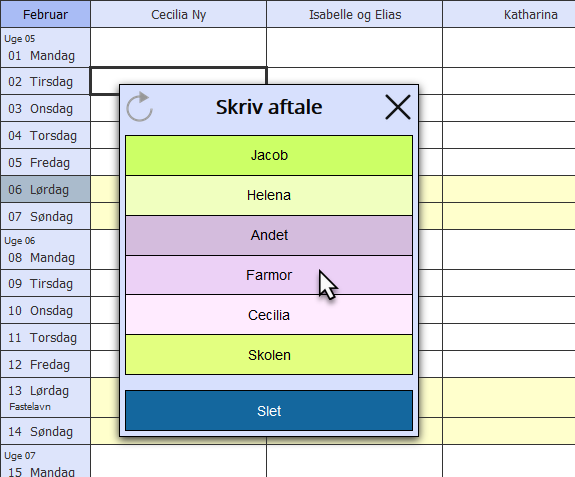Select the Jacob option
The image size is (575, 477).
point(269,155)
